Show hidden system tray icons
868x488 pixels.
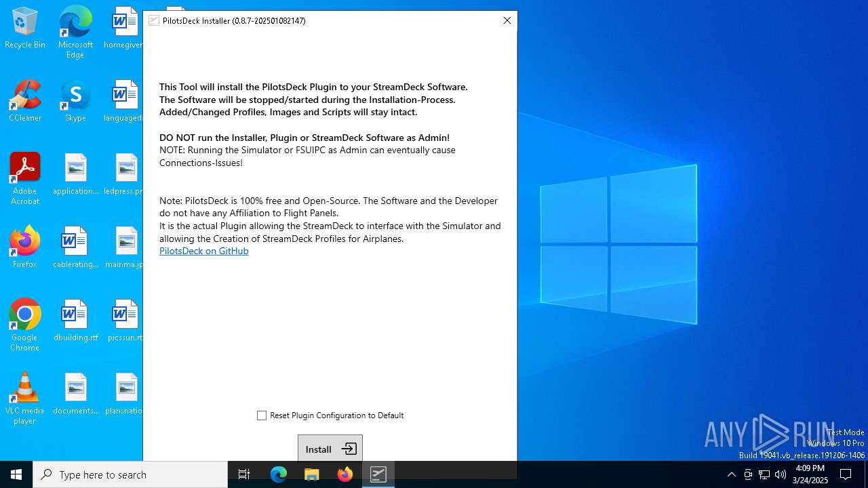[x=731, y=474]
